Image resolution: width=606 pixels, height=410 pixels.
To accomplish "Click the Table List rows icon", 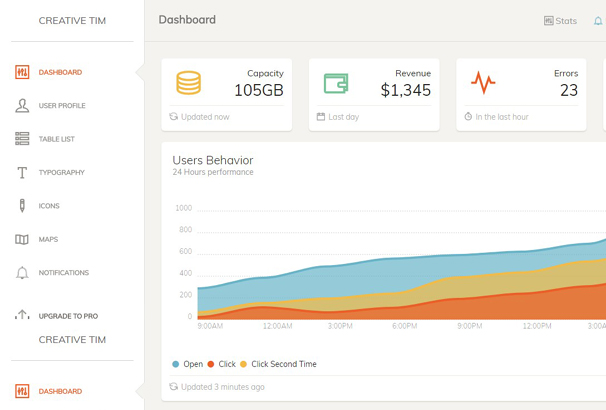I will coord(22,139).
